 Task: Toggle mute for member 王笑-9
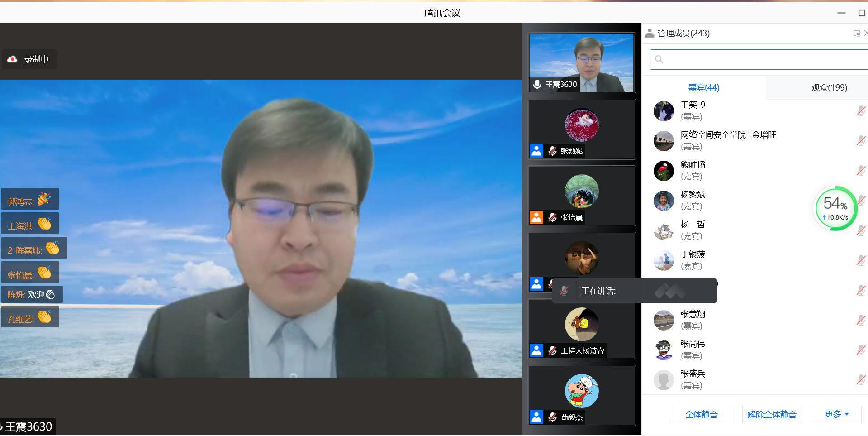pos(860,111)
